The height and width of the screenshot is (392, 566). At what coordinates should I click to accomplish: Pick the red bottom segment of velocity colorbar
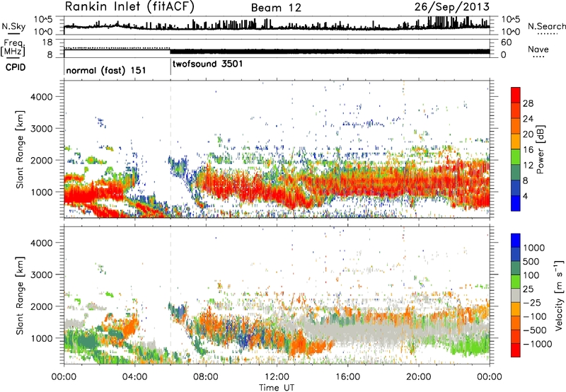pos(516,350)
